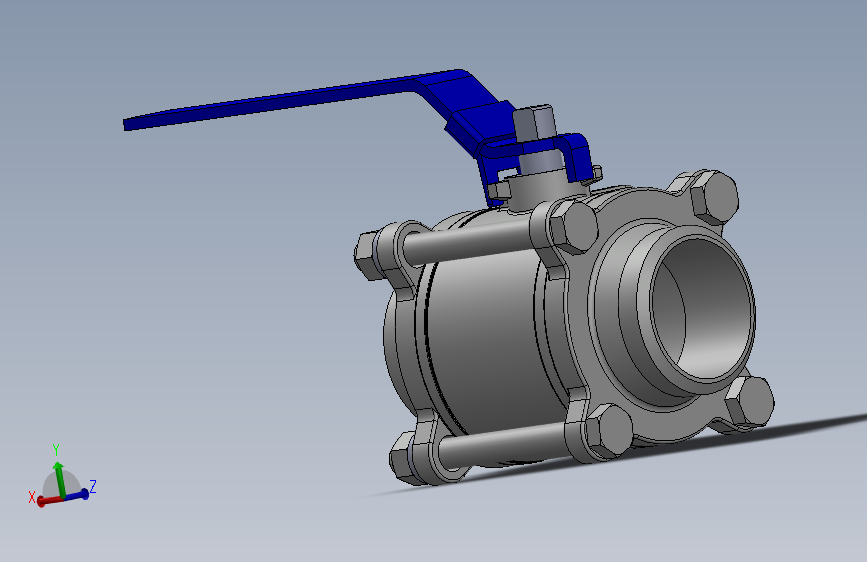Screen dimensions: 867x562
Task: Select the hex nut at the far-left end of the lower tie rod
Action: pos(404,459)
